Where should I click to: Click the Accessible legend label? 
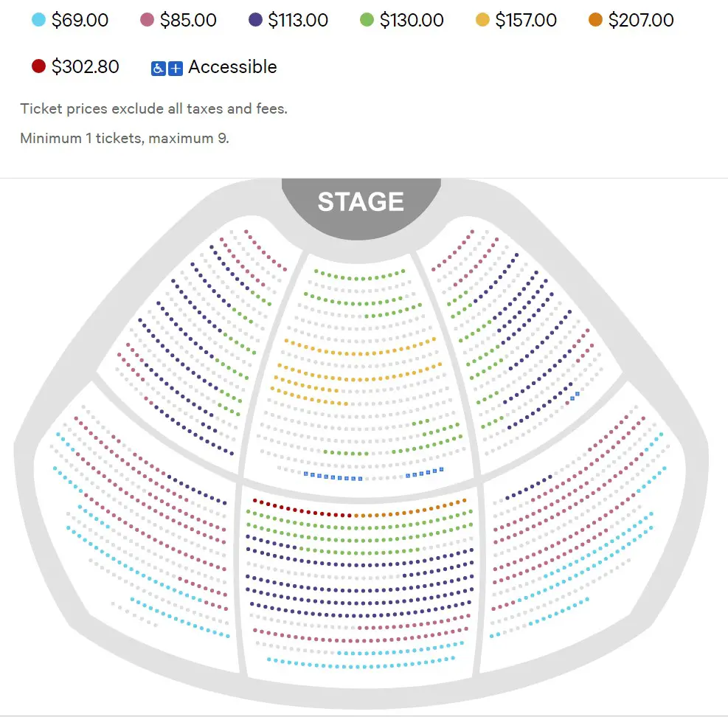tap(232, 67)
